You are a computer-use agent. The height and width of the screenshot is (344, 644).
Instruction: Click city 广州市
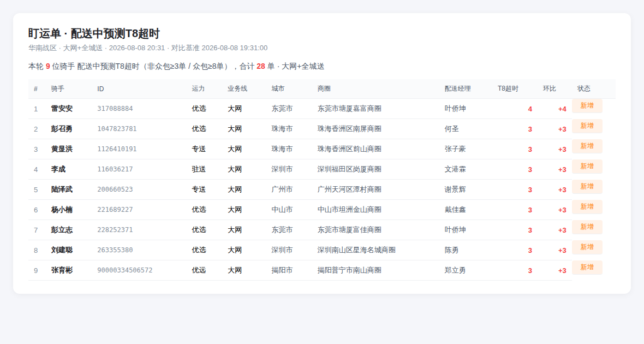coord(282,189)
